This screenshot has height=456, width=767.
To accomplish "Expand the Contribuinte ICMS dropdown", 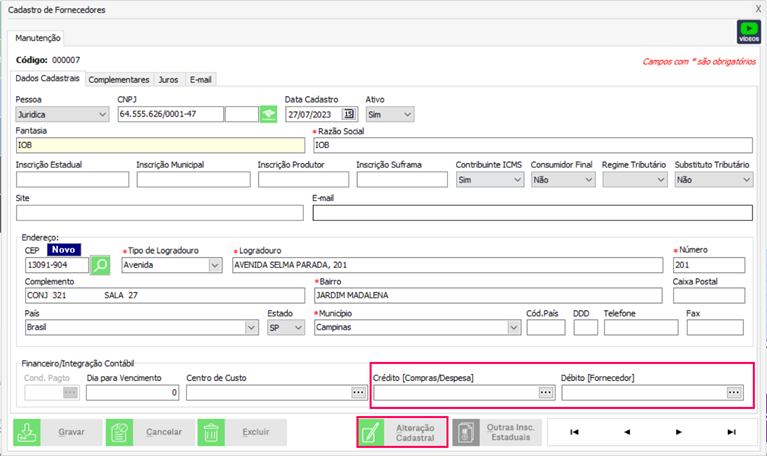I will 516,180.
